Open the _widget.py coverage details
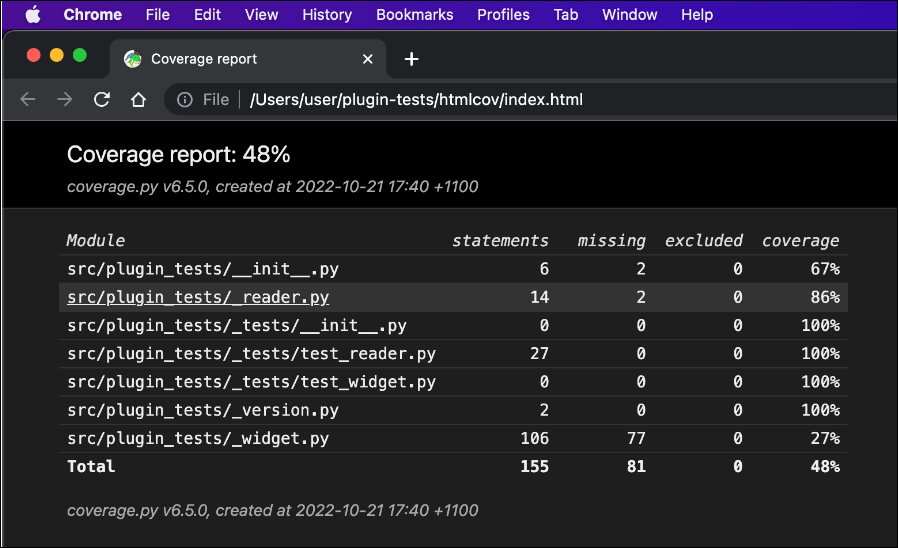 198,438
